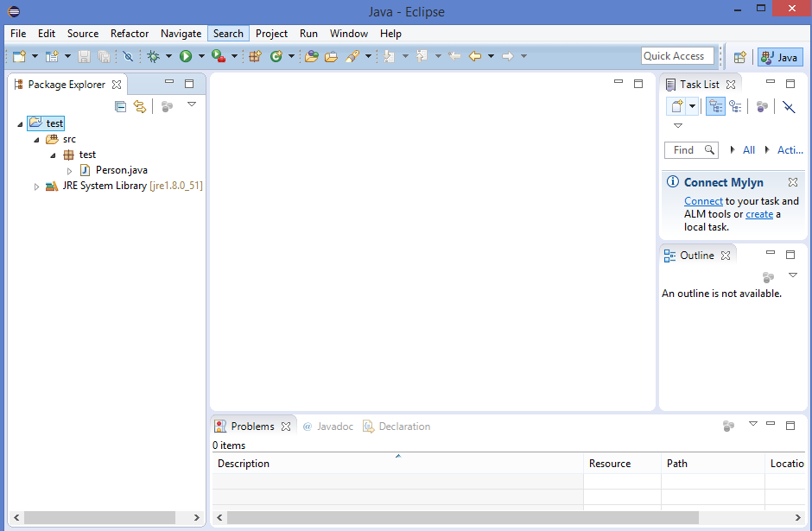Toggle focus on active task in Problems view
This screenshot has height=531, width=812.
(728, 426)
